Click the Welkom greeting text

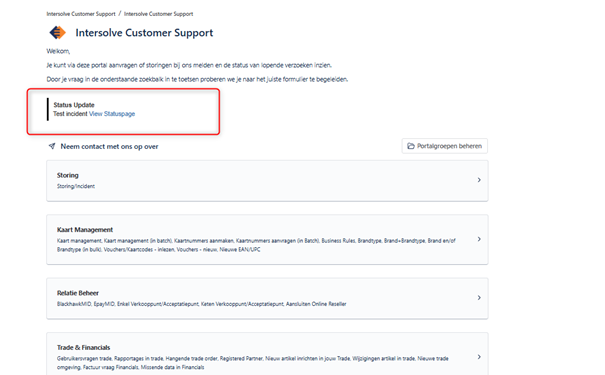(58, 51)
